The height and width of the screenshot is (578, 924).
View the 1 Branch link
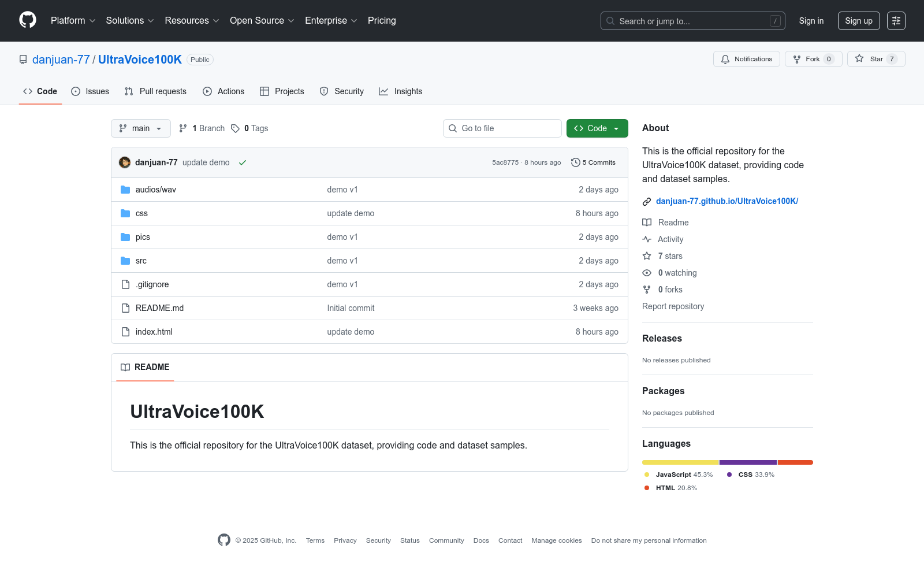(x=202, y=128)
